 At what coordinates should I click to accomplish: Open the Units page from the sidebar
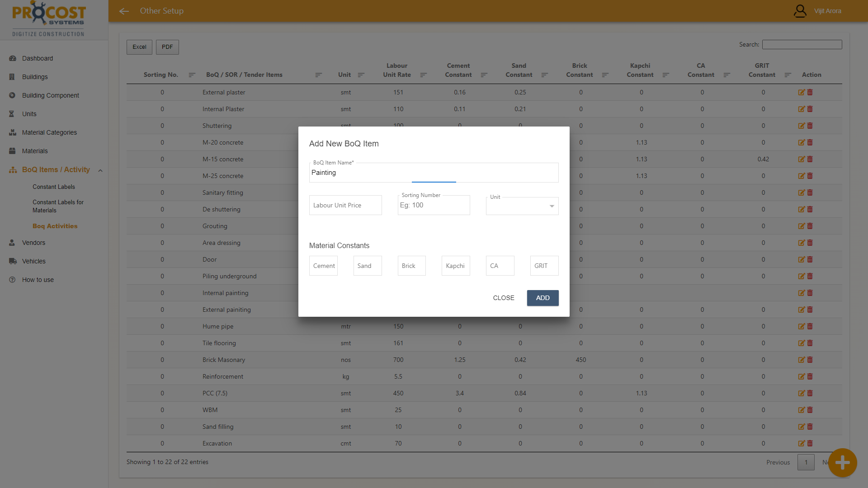(x=29, y=114)
